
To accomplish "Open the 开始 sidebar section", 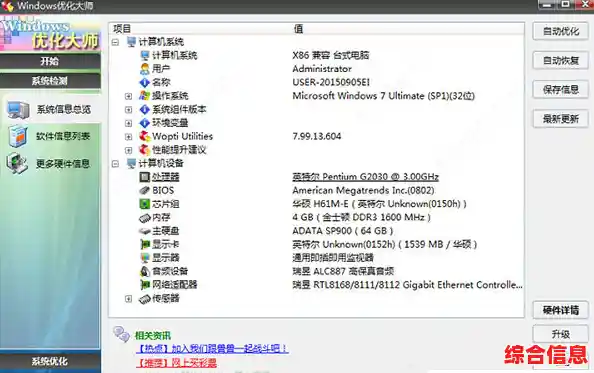I will pos(50,61).
